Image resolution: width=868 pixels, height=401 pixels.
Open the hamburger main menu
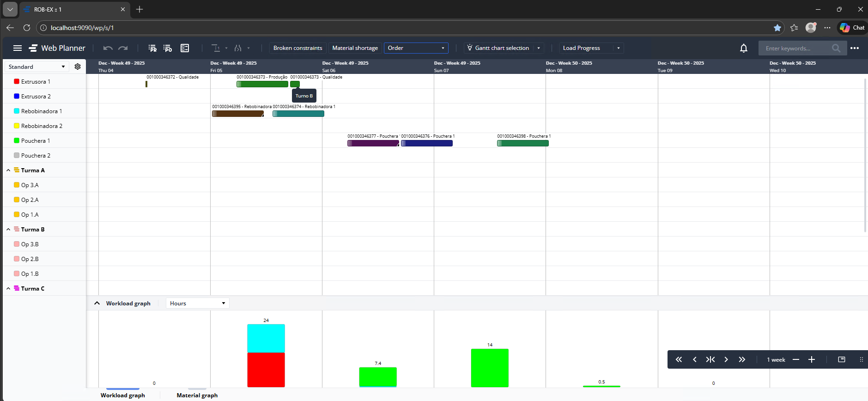click(x=18, y=48)
